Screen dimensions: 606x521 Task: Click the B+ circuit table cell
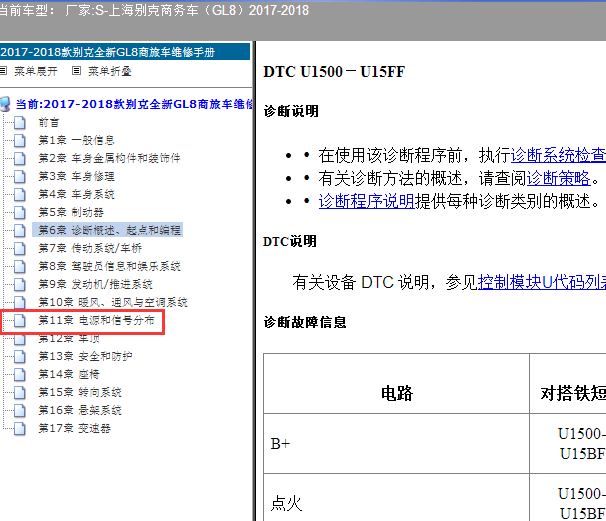[x=396, y=443]
